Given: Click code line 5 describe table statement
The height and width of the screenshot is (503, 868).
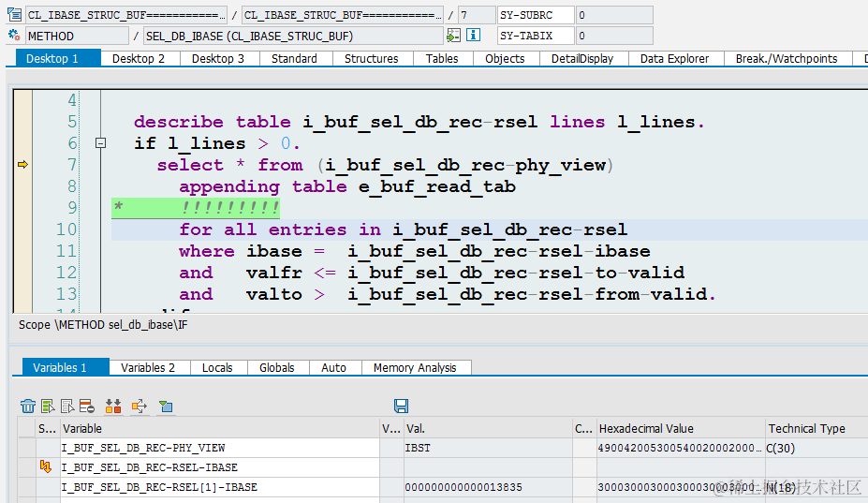Looking at the screenshot, I should (419, 122).
